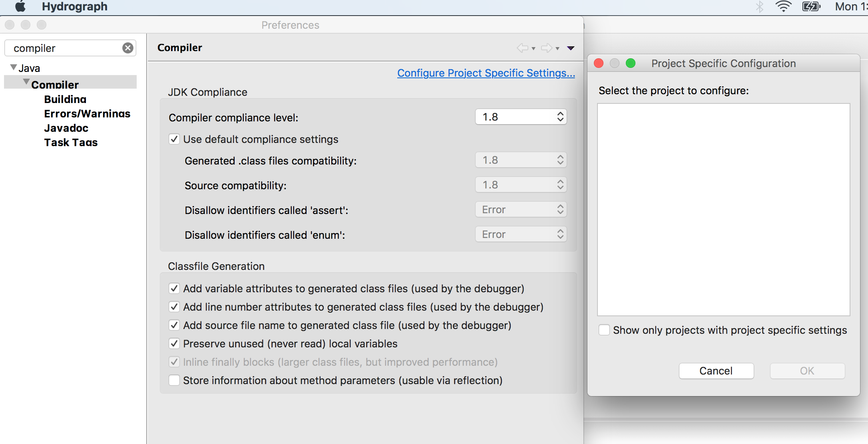Enable Store information about method parameters
Viewport: 868px width, 444px height.
pos(174,381)
